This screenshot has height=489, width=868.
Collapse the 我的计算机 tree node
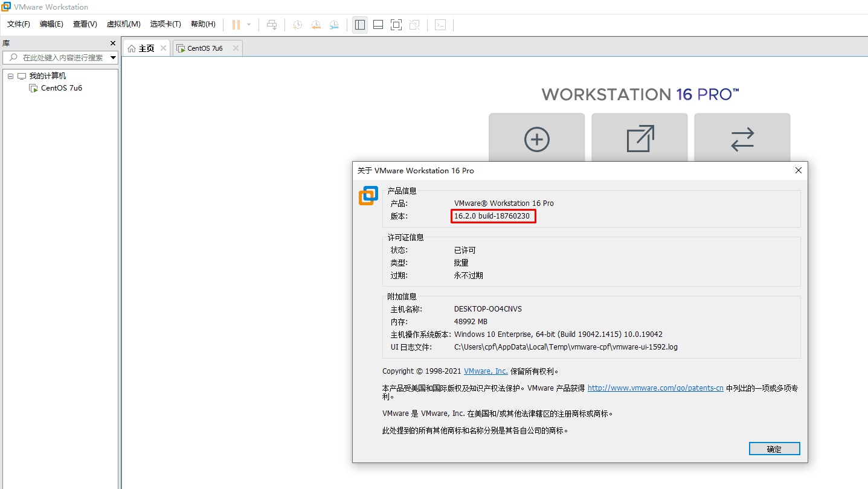coord(10,76)
